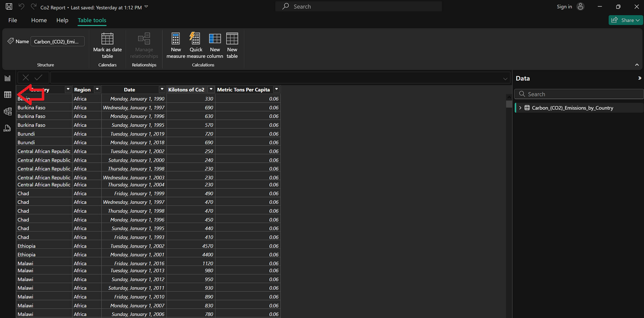Click Sign in
Screen dimensions: 644x318
pyautogui.click(x=565, y=7)
